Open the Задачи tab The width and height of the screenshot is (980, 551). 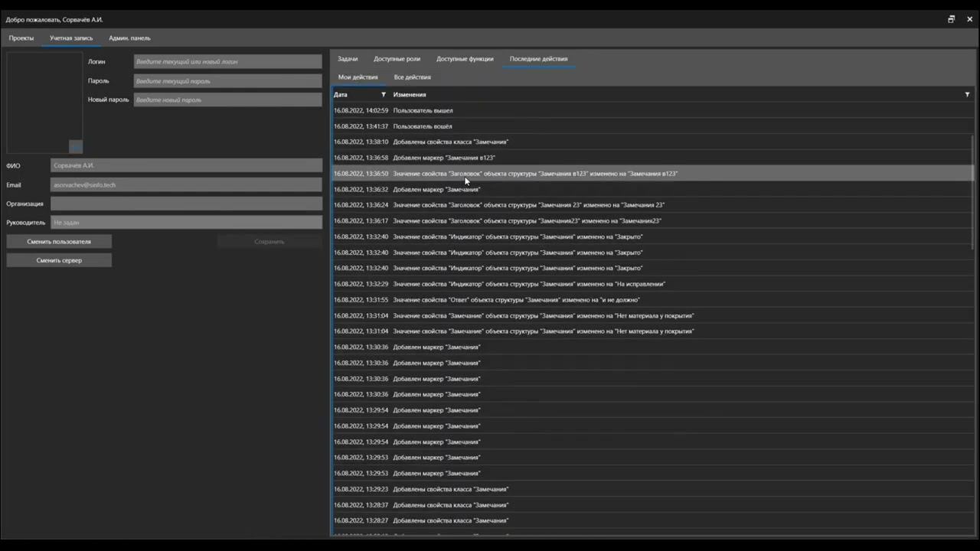pos(348,59)
